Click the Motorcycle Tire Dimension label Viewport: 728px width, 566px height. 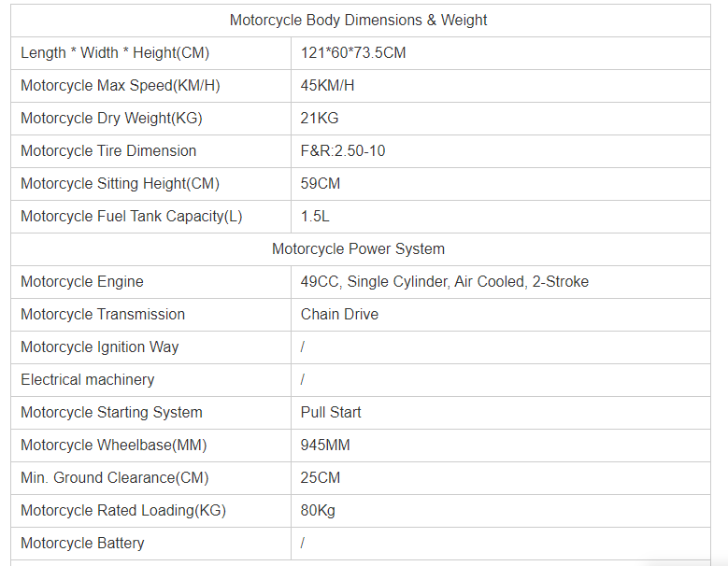108,150
